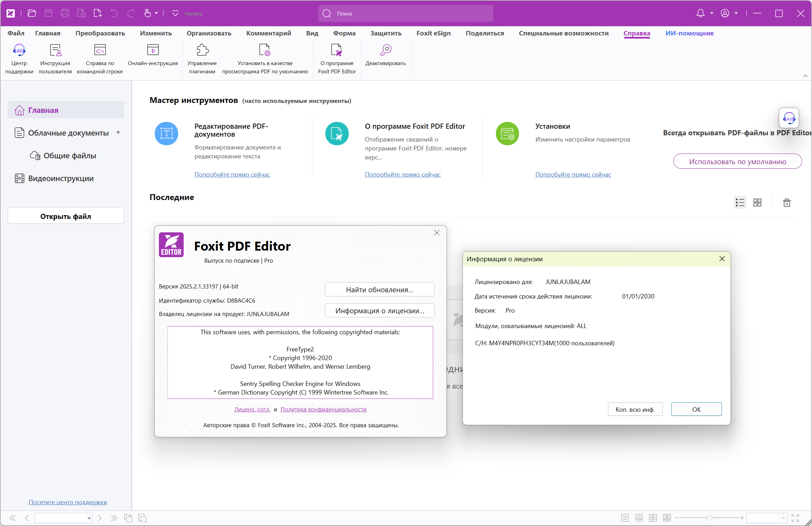
Task: Switch recent files to thumbnail grid view
Action: [x=757, y=203]
